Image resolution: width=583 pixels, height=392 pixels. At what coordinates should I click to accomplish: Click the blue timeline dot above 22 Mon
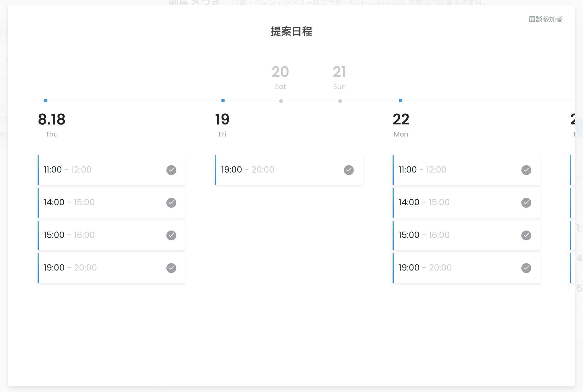401,100
